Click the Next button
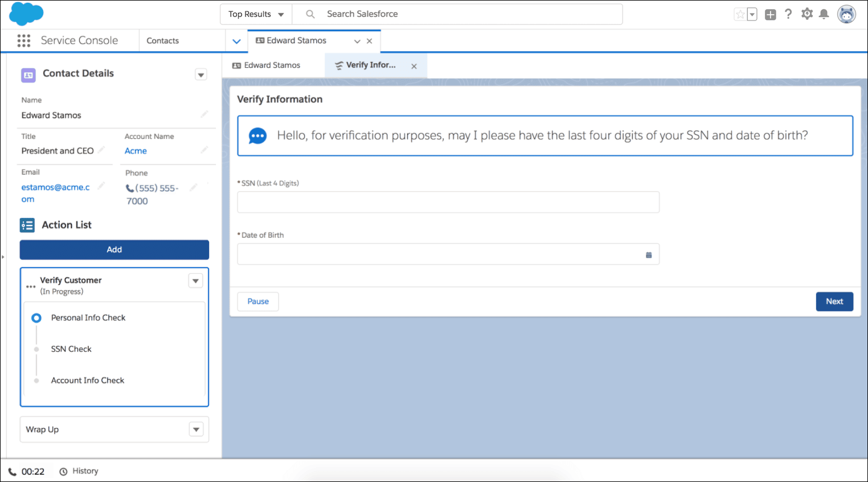Screen dimensions: 868x482 (x=834, y=302)
